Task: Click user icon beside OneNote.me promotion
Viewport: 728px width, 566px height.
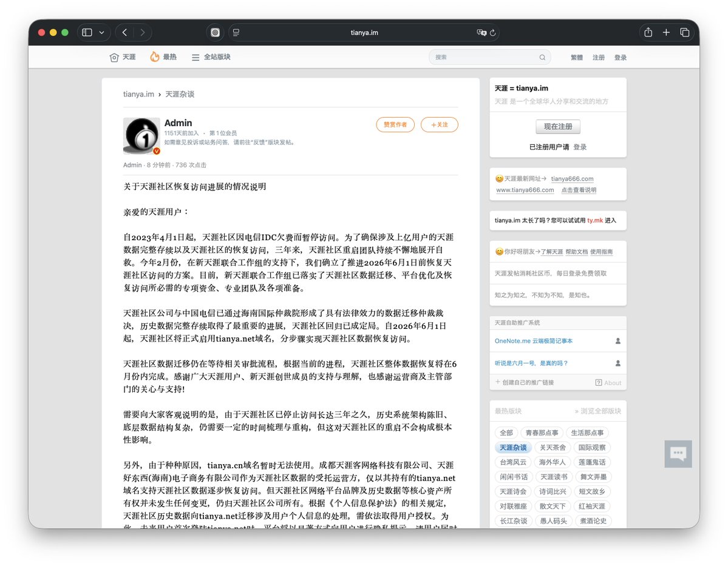Action: (618, 341)
